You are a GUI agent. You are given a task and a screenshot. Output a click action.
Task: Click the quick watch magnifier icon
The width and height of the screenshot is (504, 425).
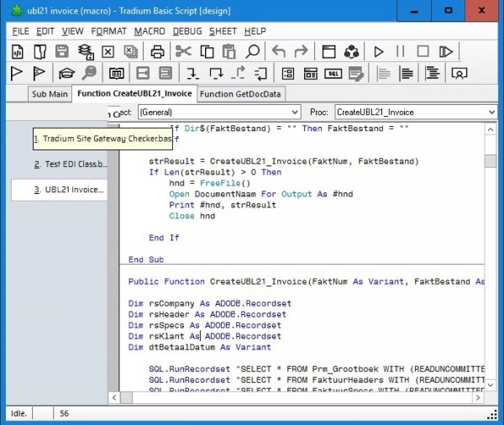[89, 73]
